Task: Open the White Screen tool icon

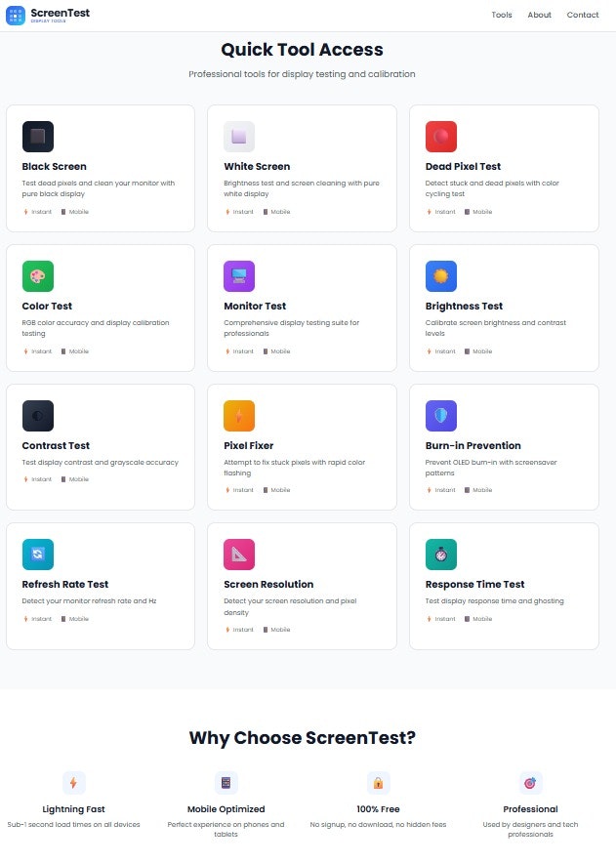Action: [x=240, y=137]
